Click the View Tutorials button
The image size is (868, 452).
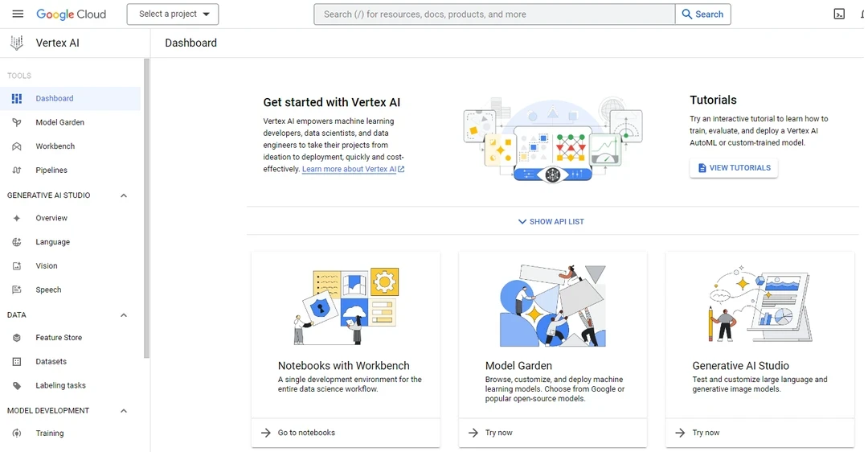[x=734, y=168]
